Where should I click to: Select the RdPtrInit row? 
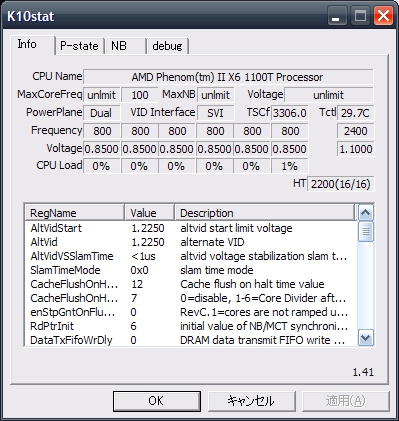[191, 326]
